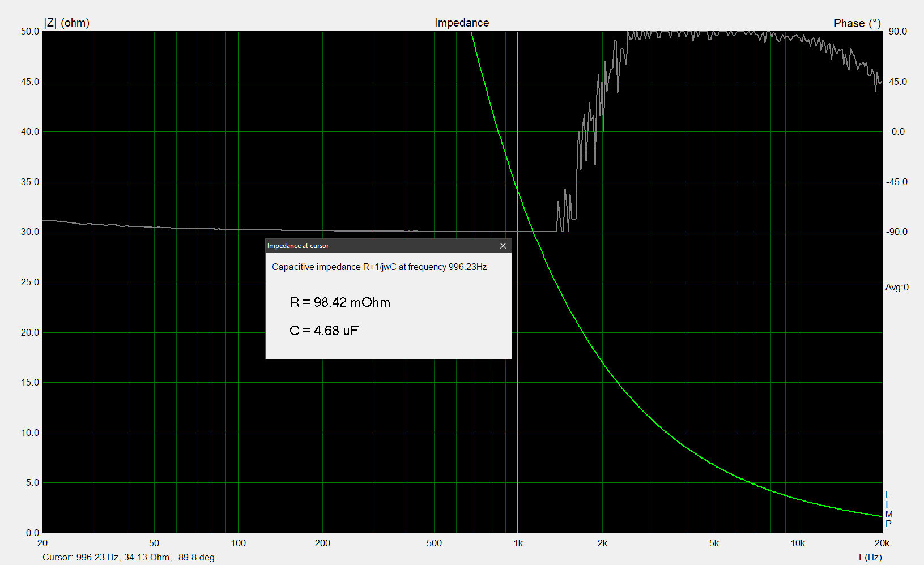This screenshot has width=924, height=565.
Task: Select the C = 4.68 uF readout
Action: pyautogui.click(x=323, y=331)
